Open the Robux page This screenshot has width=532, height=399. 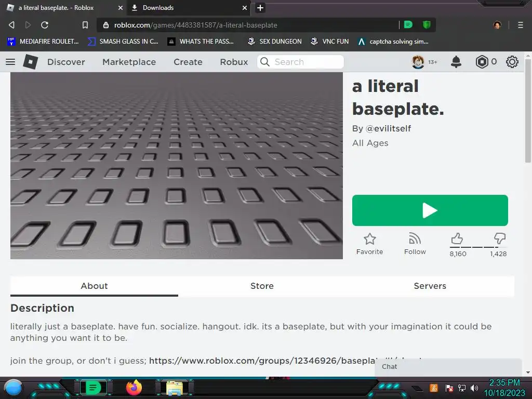(234, 62)
